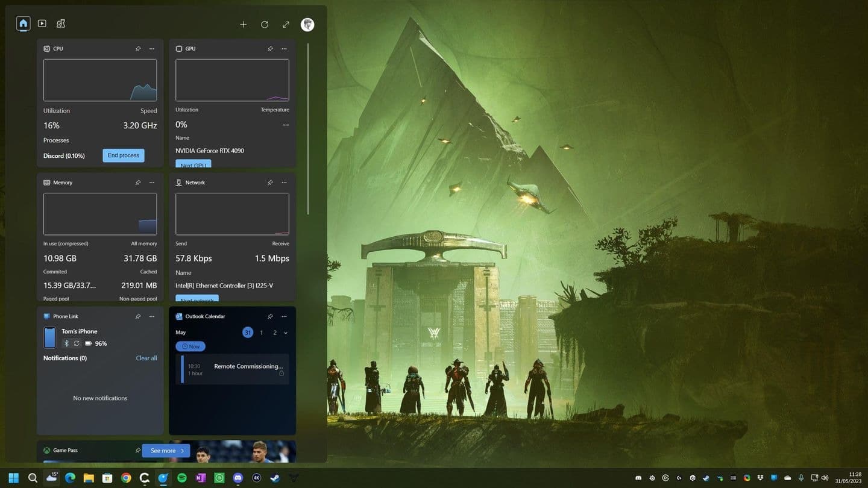Viewport: 868px width, 488px height.
Task: Open the GPU widget options menu
Action: pyautogui.click(x=284, y=49)
